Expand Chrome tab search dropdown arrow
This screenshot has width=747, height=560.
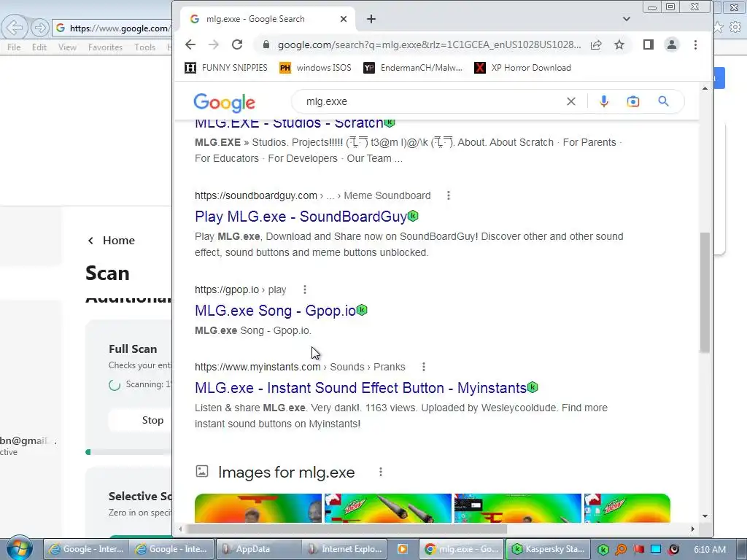click(x=627, y=19)
